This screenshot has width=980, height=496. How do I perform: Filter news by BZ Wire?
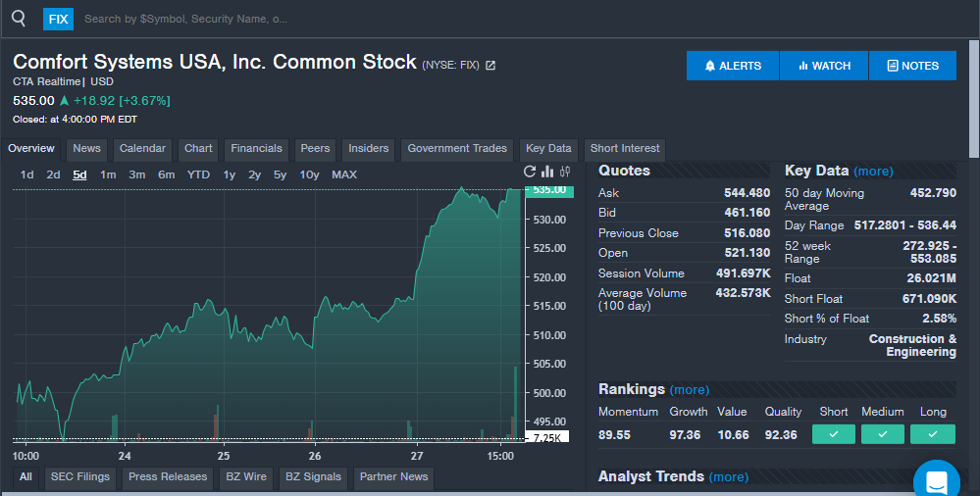[x=246, y=476]
